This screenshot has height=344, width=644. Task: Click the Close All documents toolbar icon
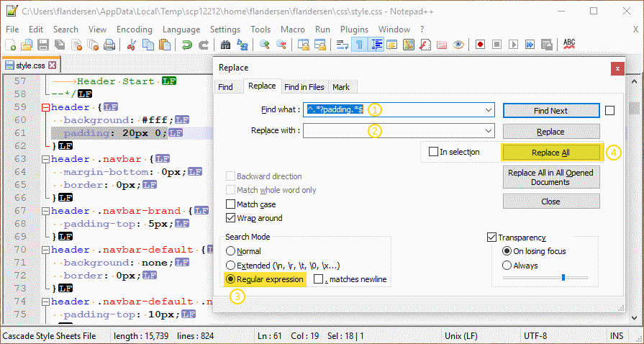pyautogui.click(x=94, y=45)
